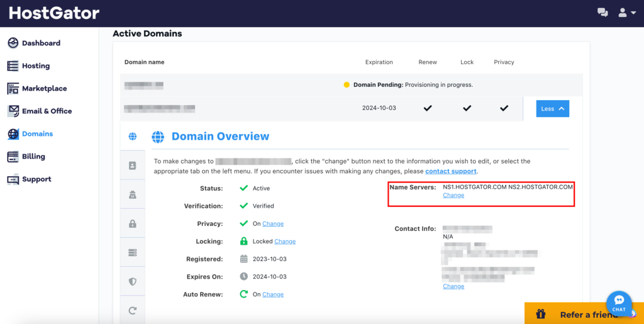Open the name servers stack icon tab
The width and height of the screenshot is (644, 324).
[x=133, y=252]
